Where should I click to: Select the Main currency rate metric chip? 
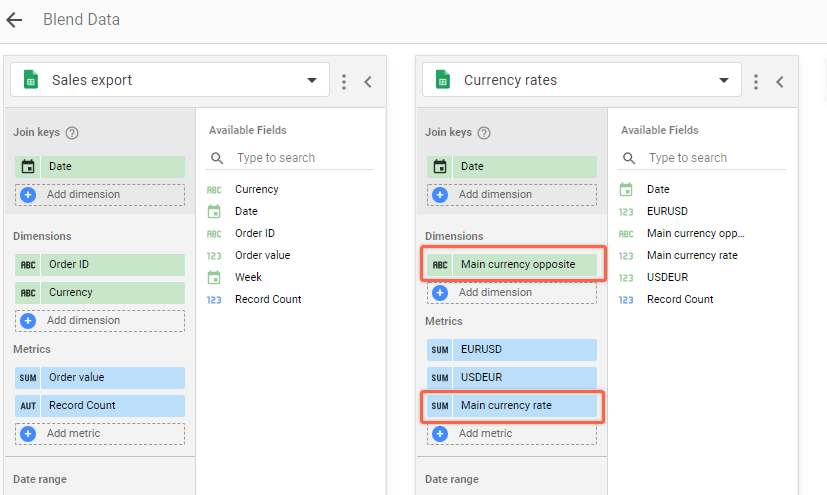pyautogui.click(x=512, y=405)
